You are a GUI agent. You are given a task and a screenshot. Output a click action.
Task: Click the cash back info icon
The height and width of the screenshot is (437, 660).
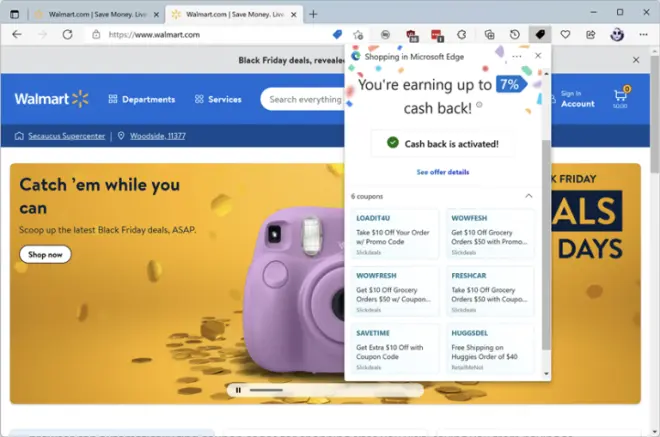479,104
